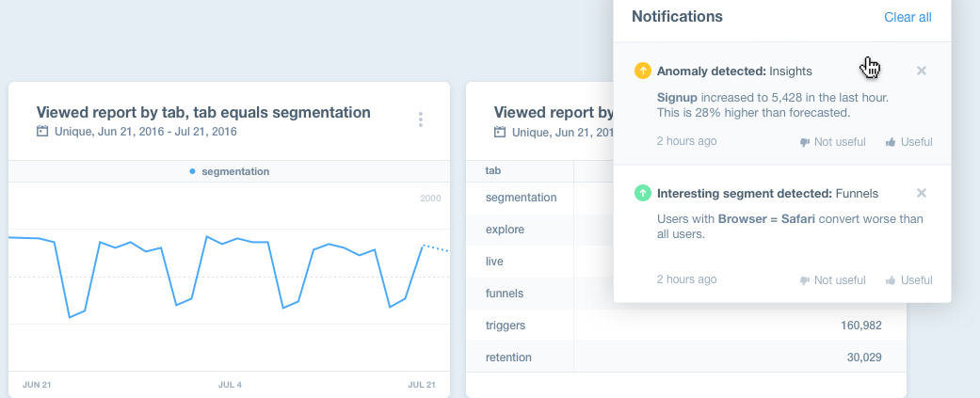Click thumbs-up icon on the anomaly notification
Image resolution: width=980 pixels, height=398 pixels.
pos(891,142)
